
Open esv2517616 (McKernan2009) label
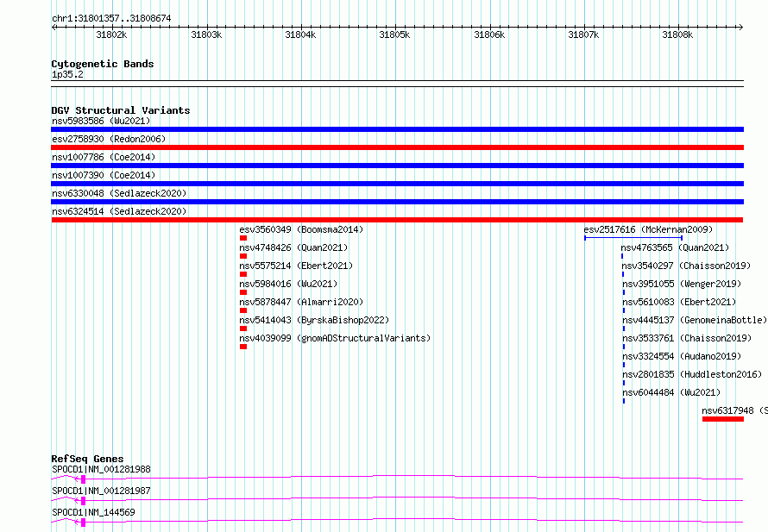point(648,229)
